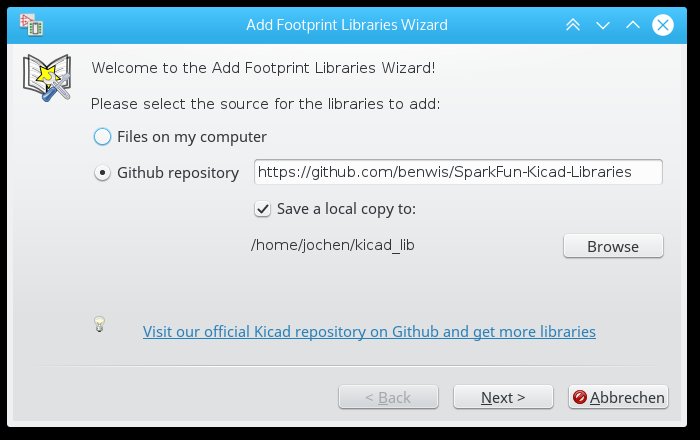Open the Browse folder chooser
The width and height of the screenshot is (700, 440).
(613, 246)
